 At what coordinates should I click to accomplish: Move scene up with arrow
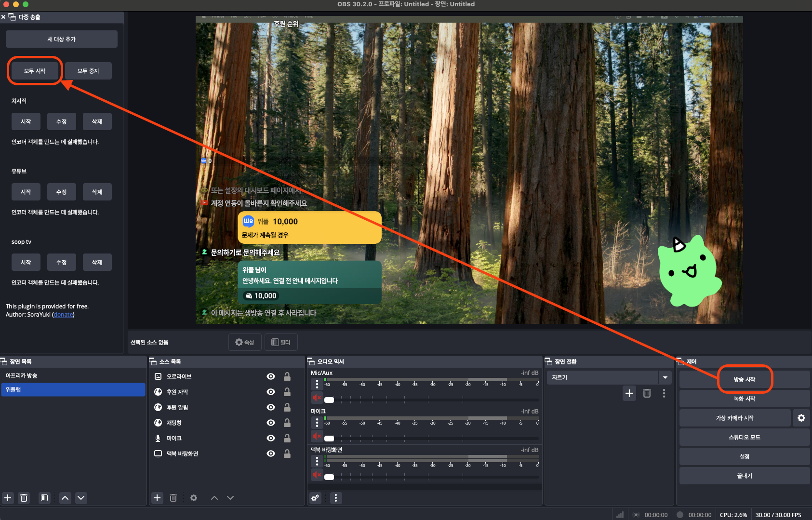click(x=65, y=498)
